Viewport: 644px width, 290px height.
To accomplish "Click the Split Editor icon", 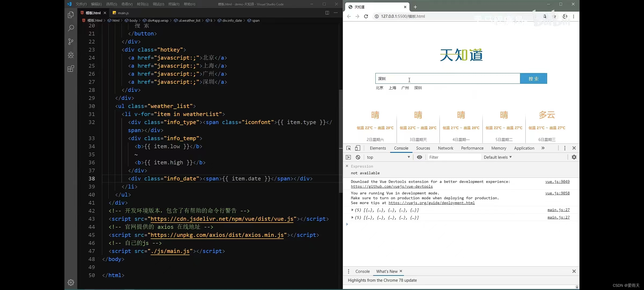I will tap(327, 13).
